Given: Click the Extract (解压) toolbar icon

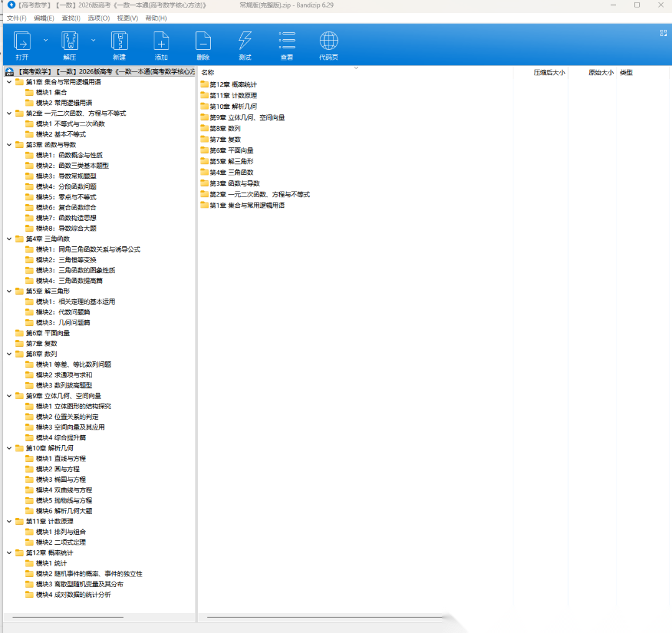Looking at the screenshot, I should pyautogui.click(x=70, y=42).
